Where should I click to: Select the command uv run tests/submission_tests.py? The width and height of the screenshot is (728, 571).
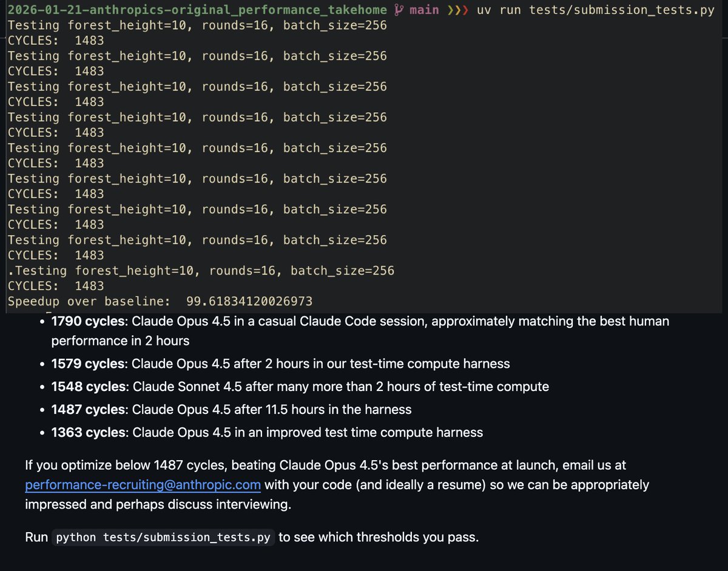click(x=596, y=10)
